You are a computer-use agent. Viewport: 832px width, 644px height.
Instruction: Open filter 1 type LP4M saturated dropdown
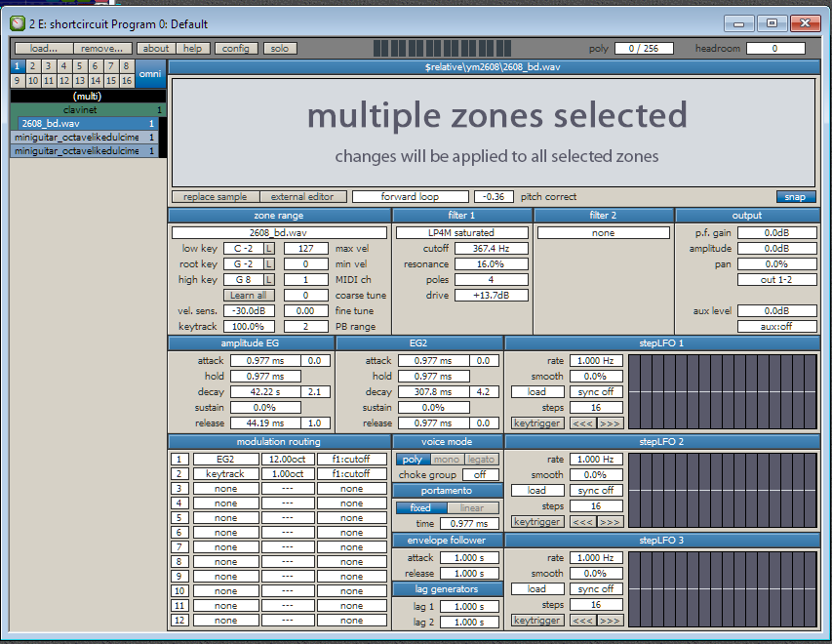(x=461, y=232)
